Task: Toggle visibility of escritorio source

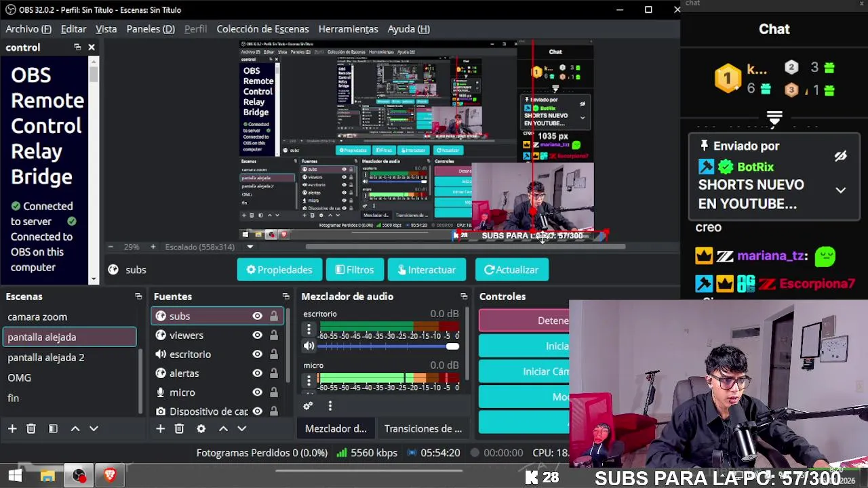Action: (257, 354)
